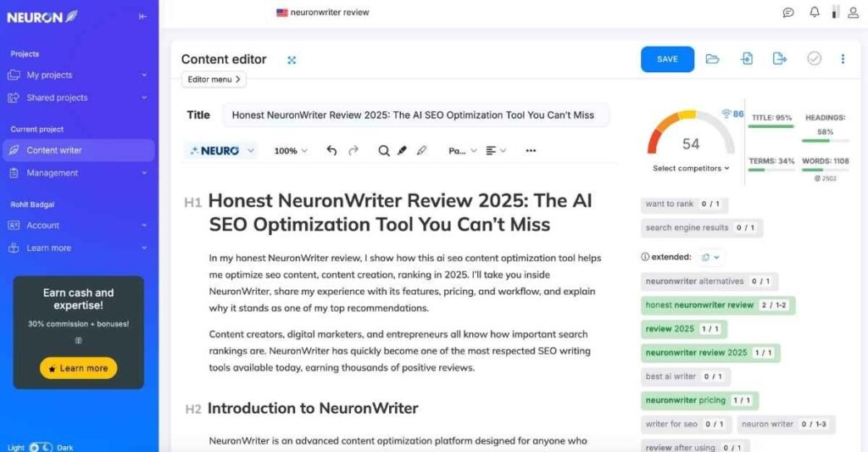Open NEURO AI tools dropdown

pyautogui.click(x=221, y=151)
